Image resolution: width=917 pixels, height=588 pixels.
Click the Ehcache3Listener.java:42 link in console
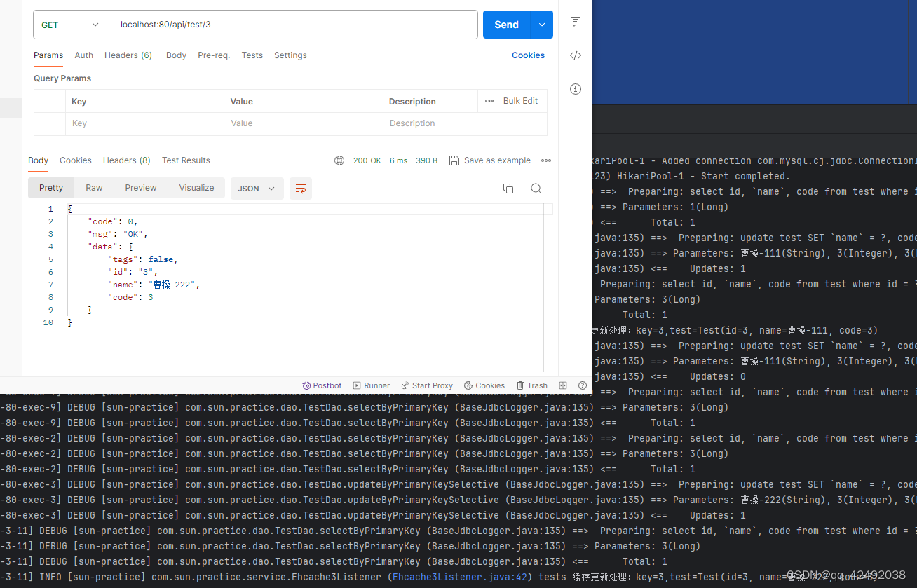460,577
